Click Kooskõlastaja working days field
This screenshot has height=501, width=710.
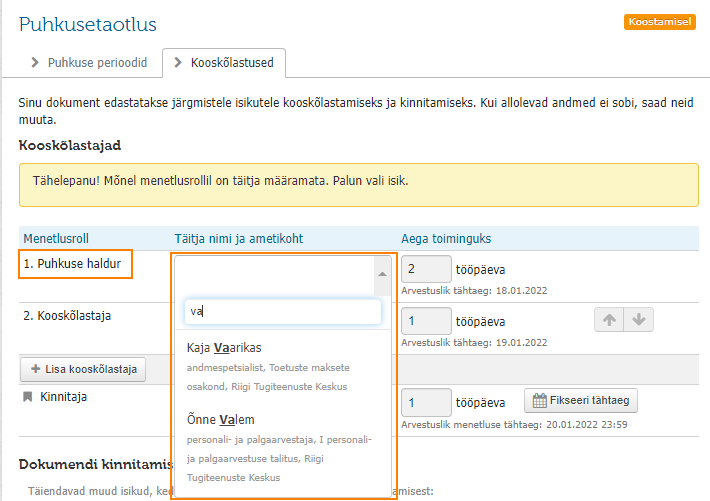[x=426, y=321]
